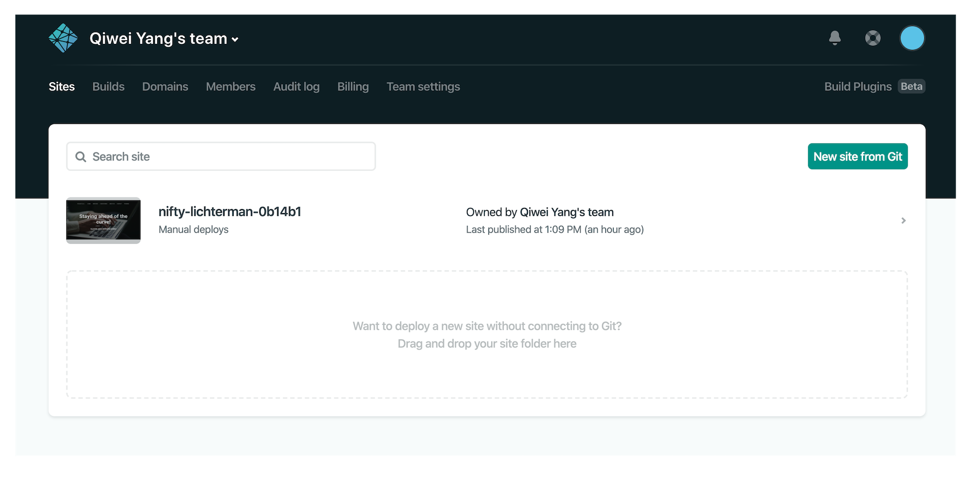Open the Audit log tab

pos(297,87)
